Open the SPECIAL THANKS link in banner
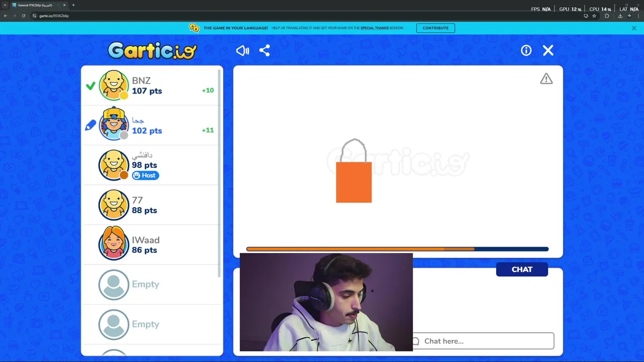The width and height of the screenshot is (644, 362). (x=374, y=28)
